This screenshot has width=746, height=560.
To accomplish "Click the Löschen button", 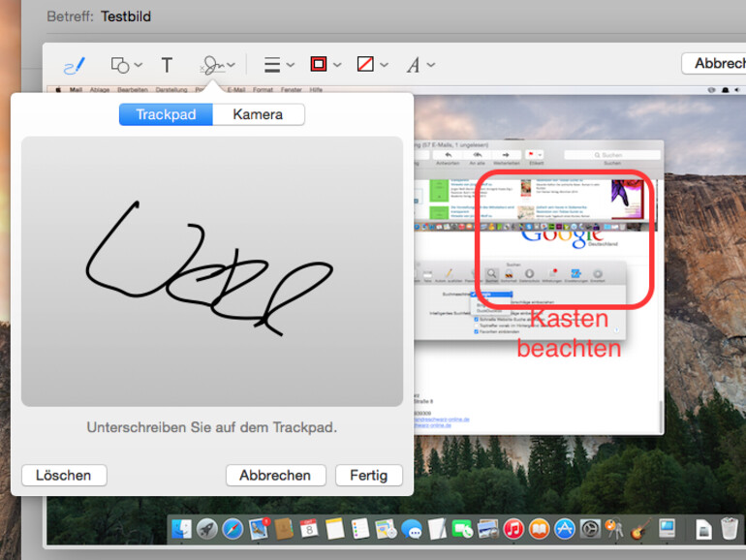I will 64,476.
